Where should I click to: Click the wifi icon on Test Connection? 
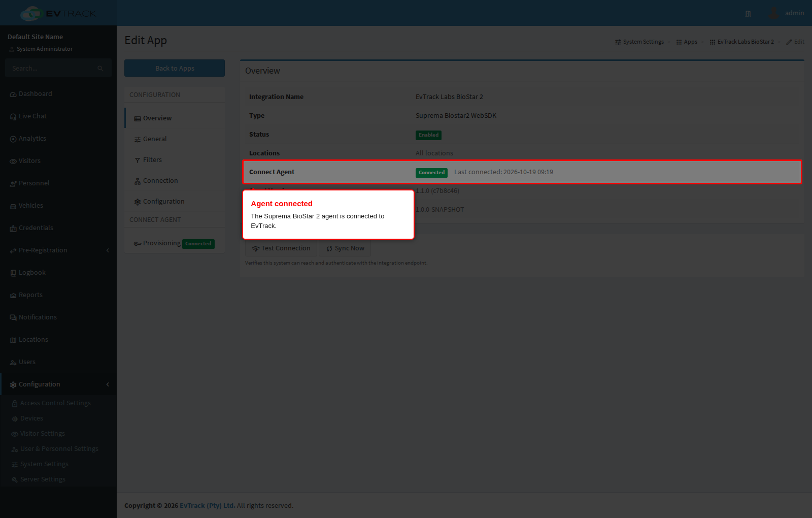tap(256, 249)
